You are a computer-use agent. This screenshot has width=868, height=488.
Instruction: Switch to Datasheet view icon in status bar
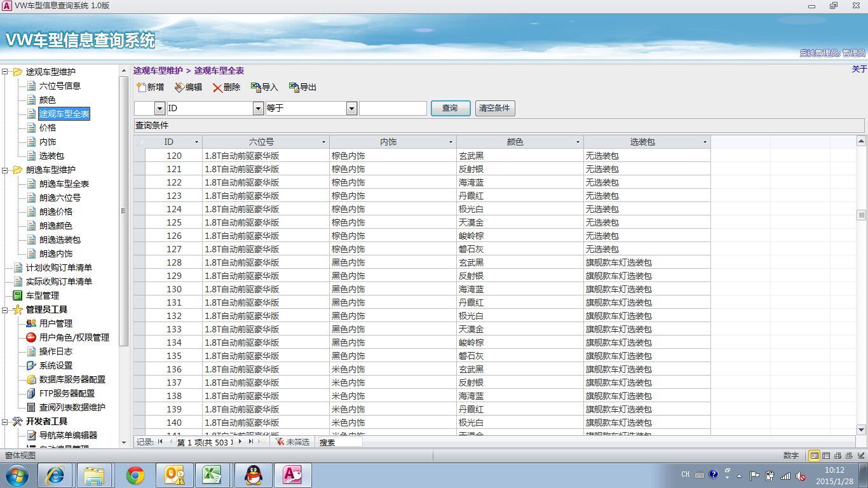pos(826,456)
